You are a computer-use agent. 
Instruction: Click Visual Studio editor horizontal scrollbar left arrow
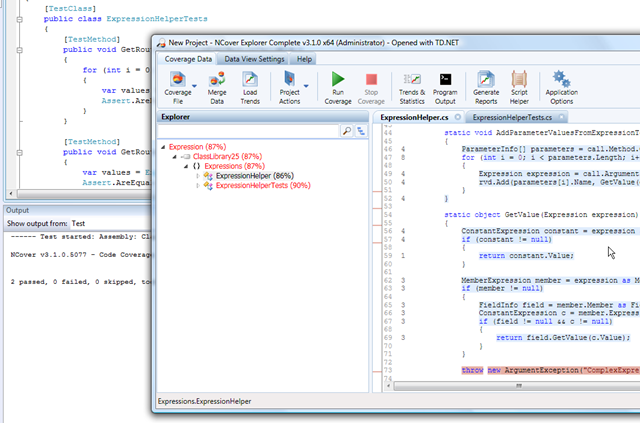click(x=11, y=194)
